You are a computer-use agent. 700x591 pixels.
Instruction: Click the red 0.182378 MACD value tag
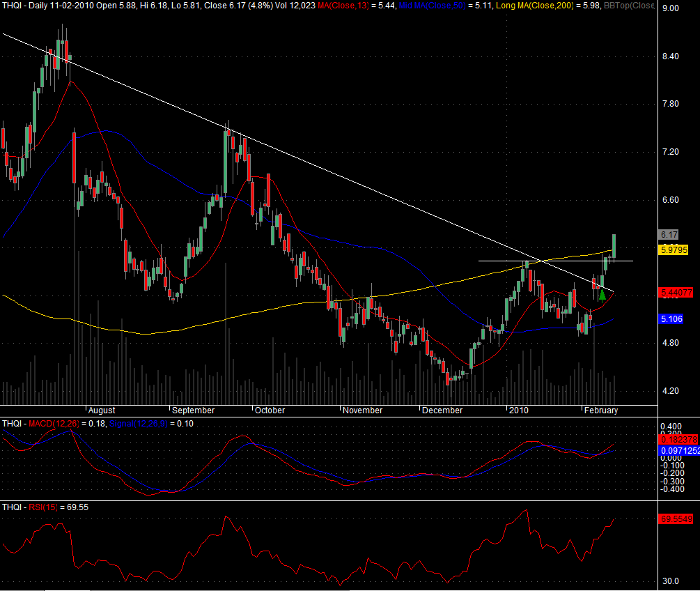679,440
